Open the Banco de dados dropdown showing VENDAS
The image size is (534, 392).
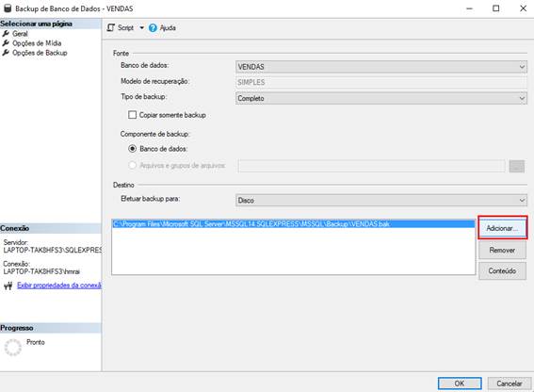(x=381, y=67)
